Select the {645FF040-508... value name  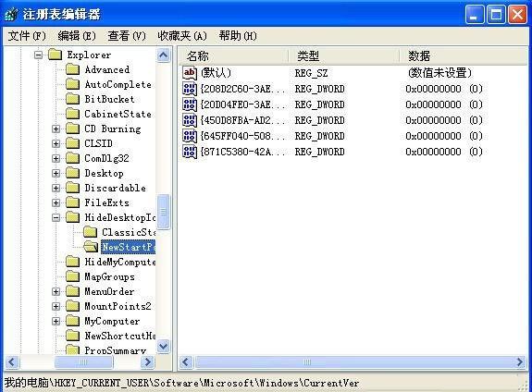coord(242,136)
